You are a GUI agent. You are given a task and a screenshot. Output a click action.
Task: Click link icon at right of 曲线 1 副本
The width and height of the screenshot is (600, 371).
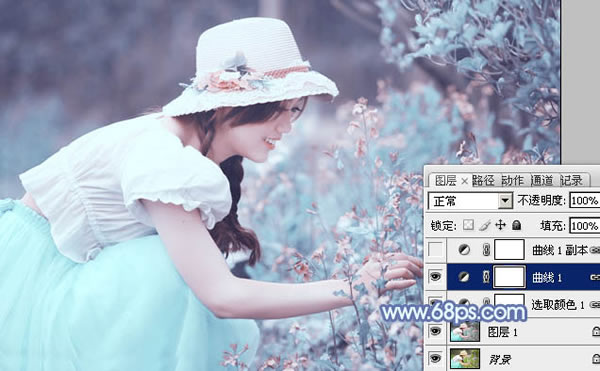tap(595, 250)
